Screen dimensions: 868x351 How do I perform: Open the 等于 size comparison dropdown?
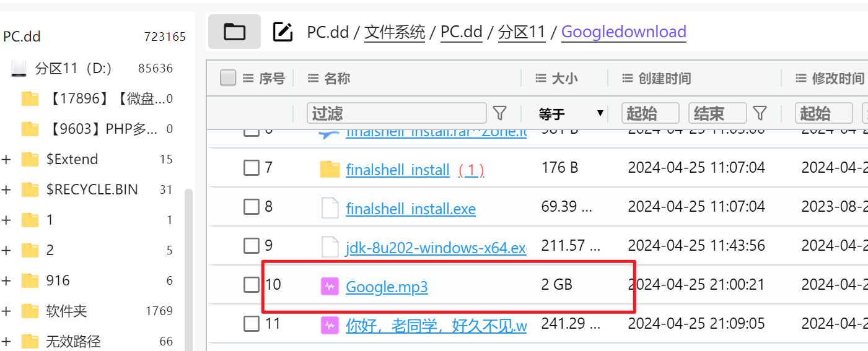click(x=571, y=113)
